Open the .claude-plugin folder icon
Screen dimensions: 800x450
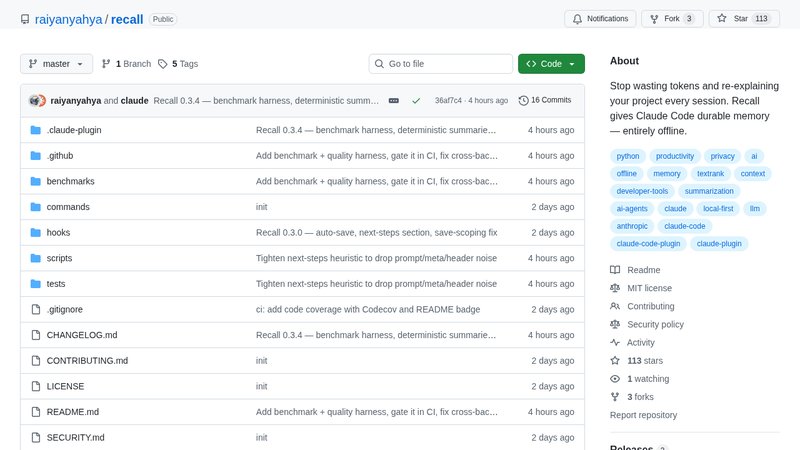coord(35,130)
